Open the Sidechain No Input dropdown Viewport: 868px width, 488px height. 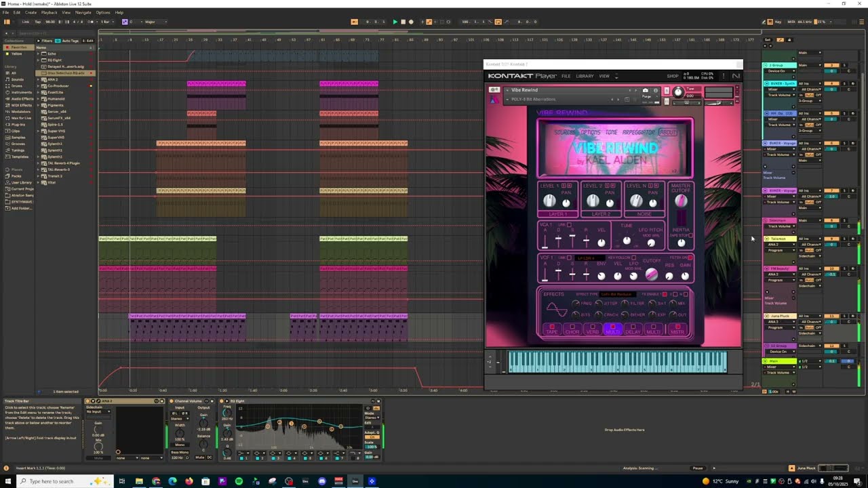coord(98,411)
